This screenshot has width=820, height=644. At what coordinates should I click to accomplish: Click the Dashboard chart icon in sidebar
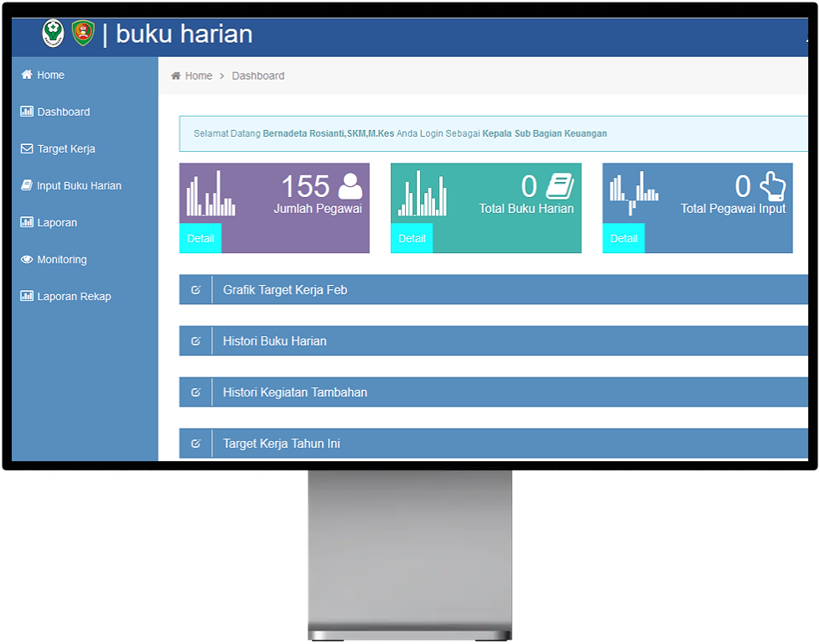coord(27,112)
